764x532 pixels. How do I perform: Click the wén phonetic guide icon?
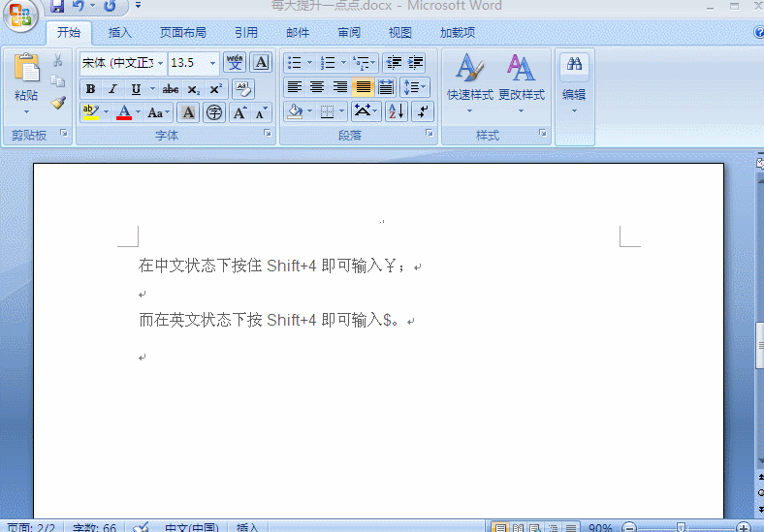tap(235, 62)
